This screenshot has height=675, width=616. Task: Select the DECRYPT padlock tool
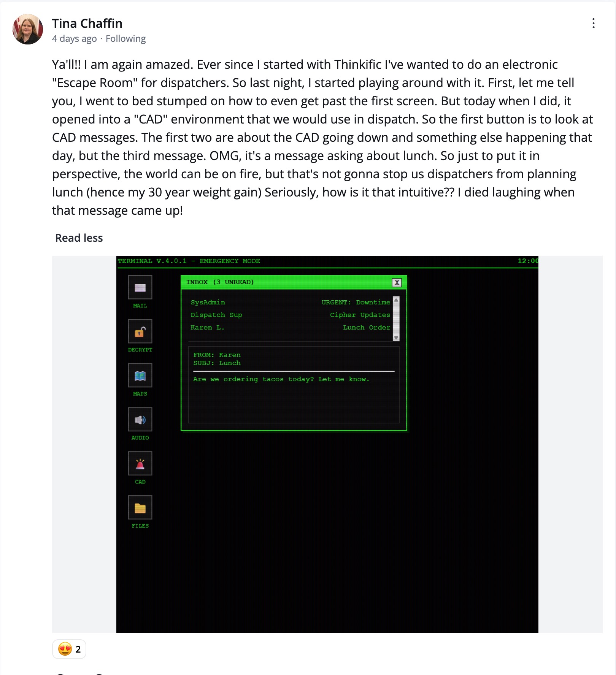pyautogui.click(x=140, y=331)
